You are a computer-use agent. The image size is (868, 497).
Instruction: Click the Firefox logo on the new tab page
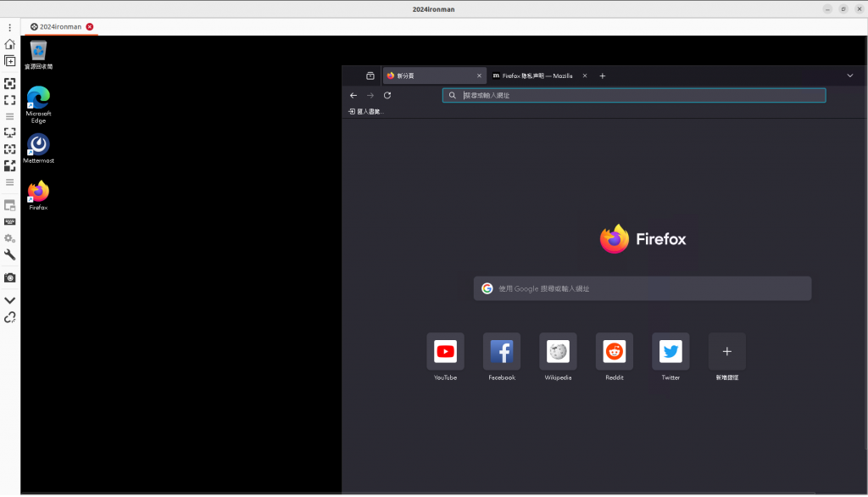[643, 239]
